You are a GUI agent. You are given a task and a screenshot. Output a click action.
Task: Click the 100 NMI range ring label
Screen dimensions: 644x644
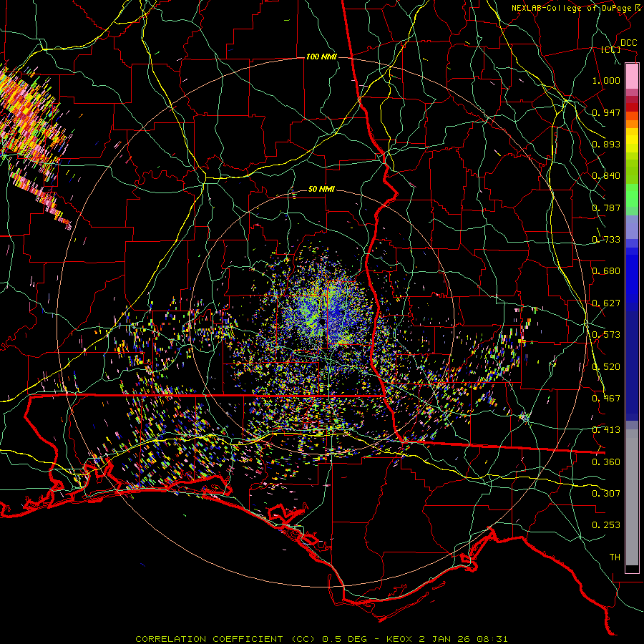tap(321, 57)
